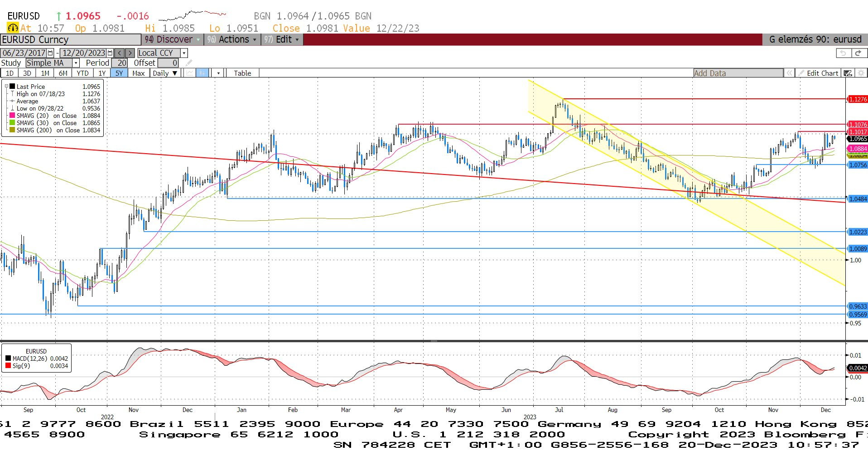The height and width of the screenshot is (470, 868).
Task: Click the 1.1276 red price level label
Action: coord(857,99)
